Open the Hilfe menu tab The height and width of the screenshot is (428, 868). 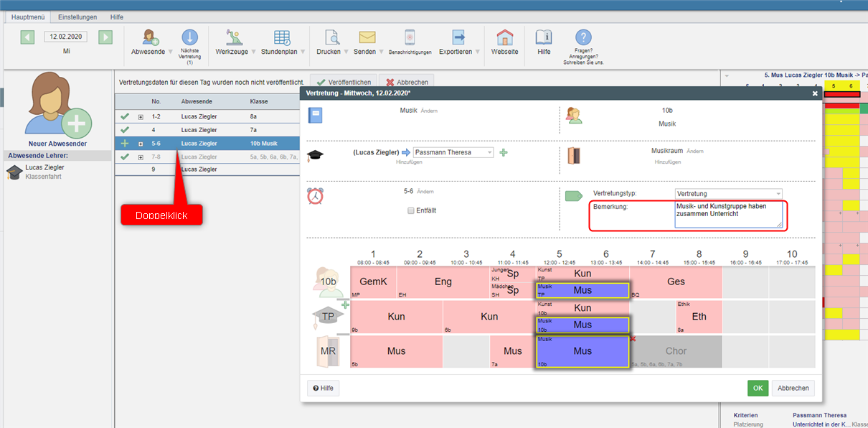click(x=117, y=17)
